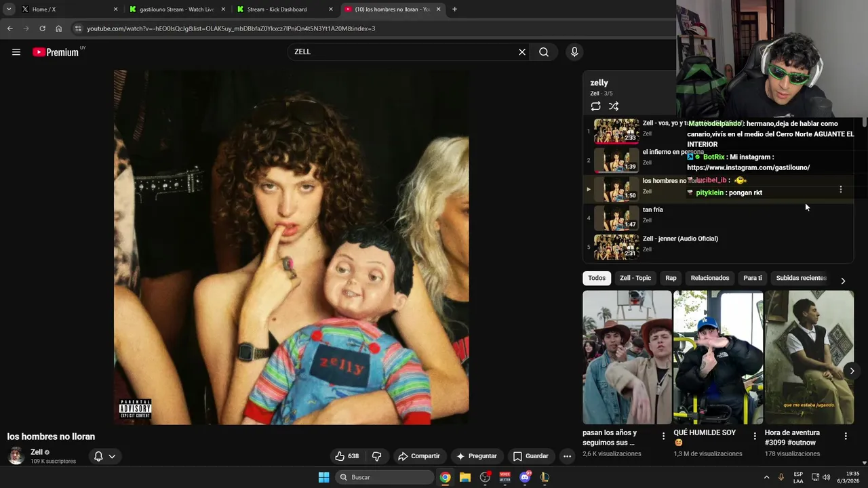Image resolution: width=868 pixels, height=488 pixels.
Task: Select the YouTube URL in address bar
Action: (x=231, y=28)
